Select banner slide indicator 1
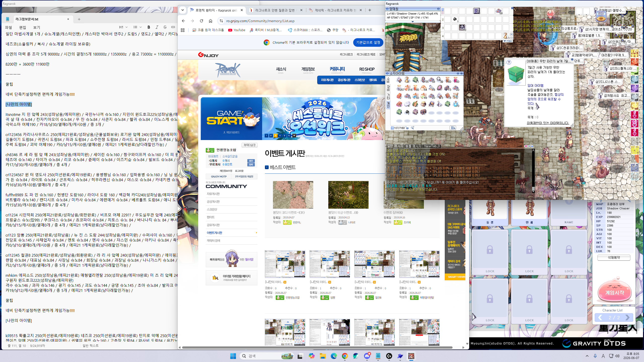 pyautogui.click(x=266, y=136)
